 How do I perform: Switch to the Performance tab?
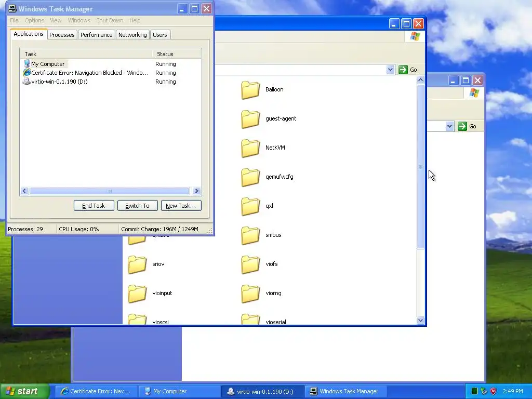(x=96, y=35)
